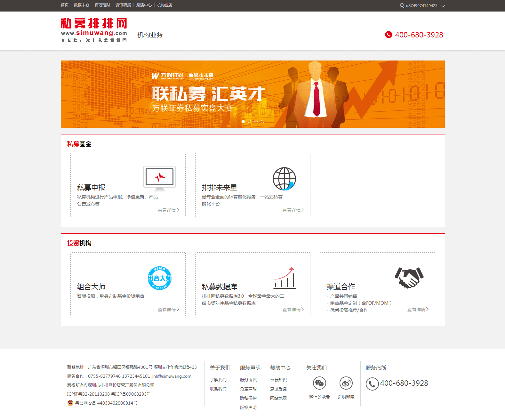This screenshot has height=420, width=505.
Task: Open the 私募申报 card title
Action: (91, 188)
